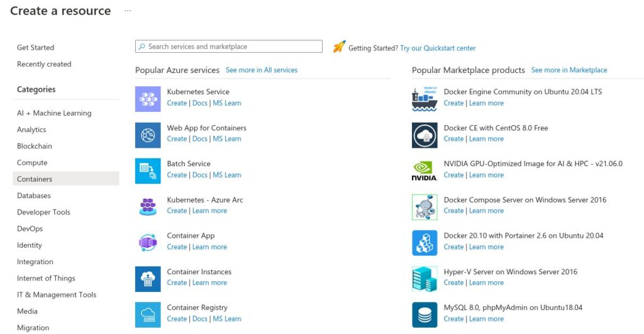Select the Internet of Things category
The image size is (644, 334).
coord(46,278)
